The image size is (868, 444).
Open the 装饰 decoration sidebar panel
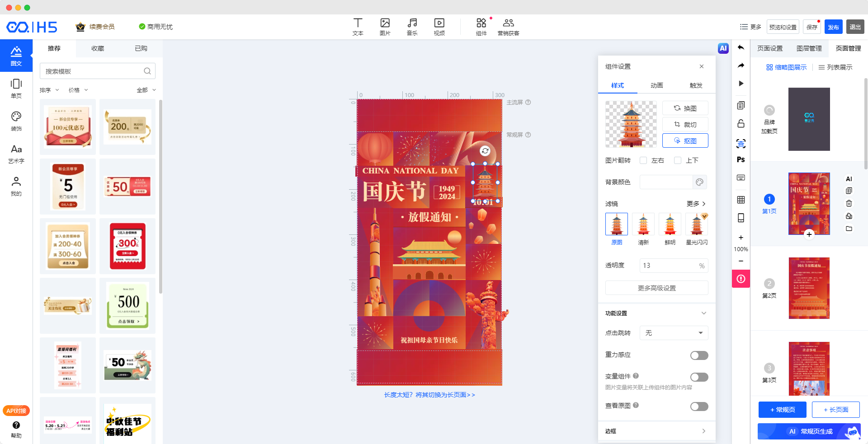pos(16,121)
